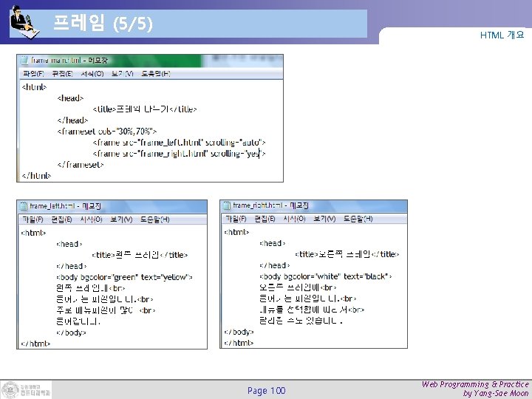Image resolution: width=532 pixels, height=399 pixels.
Task: Open 파일(F) menu in frame_main.html window
Action: (33, 74)
